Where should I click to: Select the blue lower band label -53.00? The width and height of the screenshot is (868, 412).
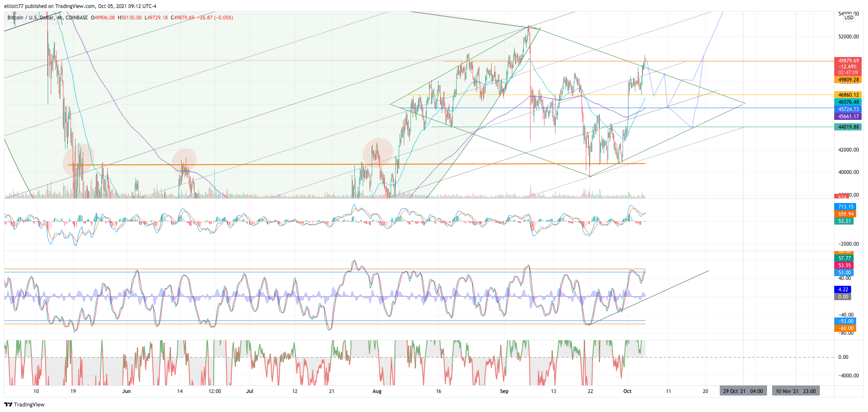(x=846, y=321)
